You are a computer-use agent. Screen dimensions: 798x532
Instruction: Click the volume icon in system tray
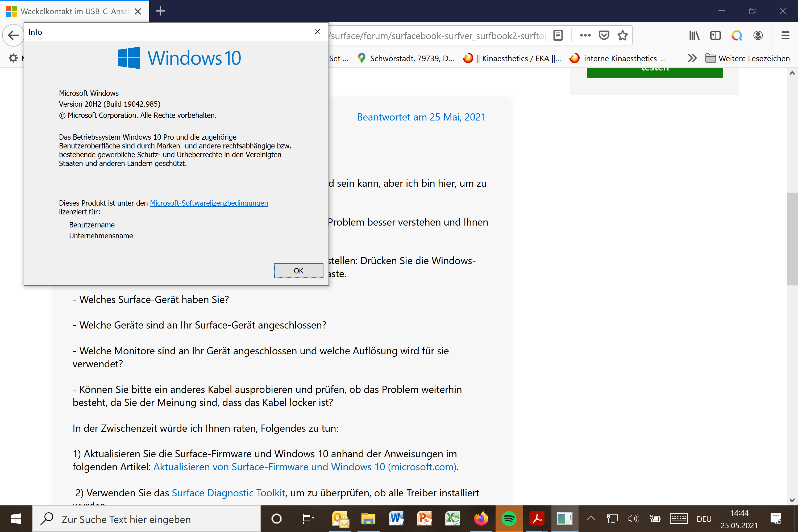[633, 518]
